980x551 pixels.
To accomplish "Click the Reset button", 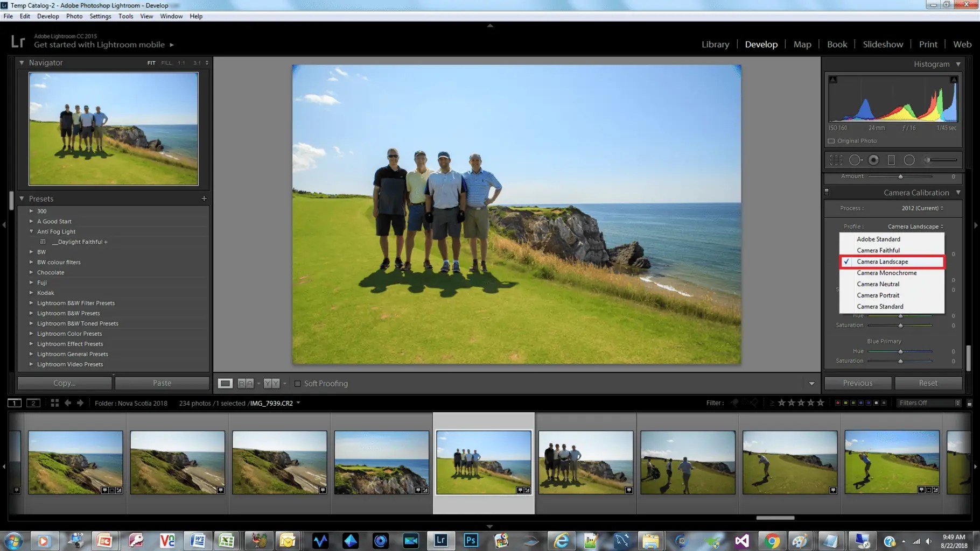I will pos(928,383).
